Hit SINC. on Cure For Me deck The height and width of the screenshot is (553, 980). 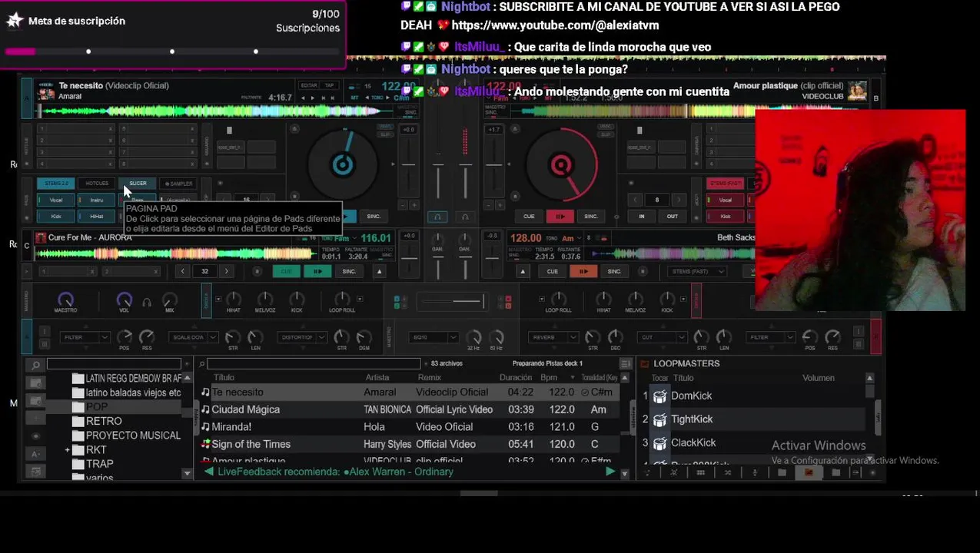349,271
